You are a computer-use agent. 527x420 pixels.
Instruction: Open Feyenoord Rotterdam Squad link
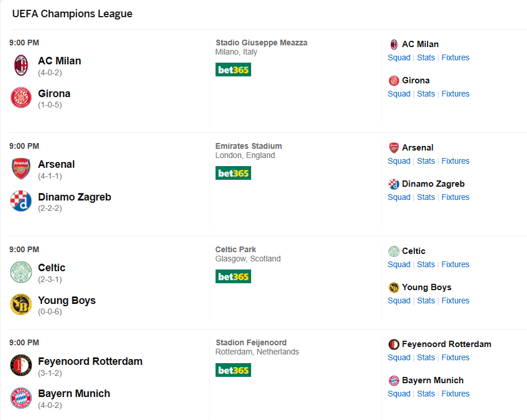tap(399, 357)
